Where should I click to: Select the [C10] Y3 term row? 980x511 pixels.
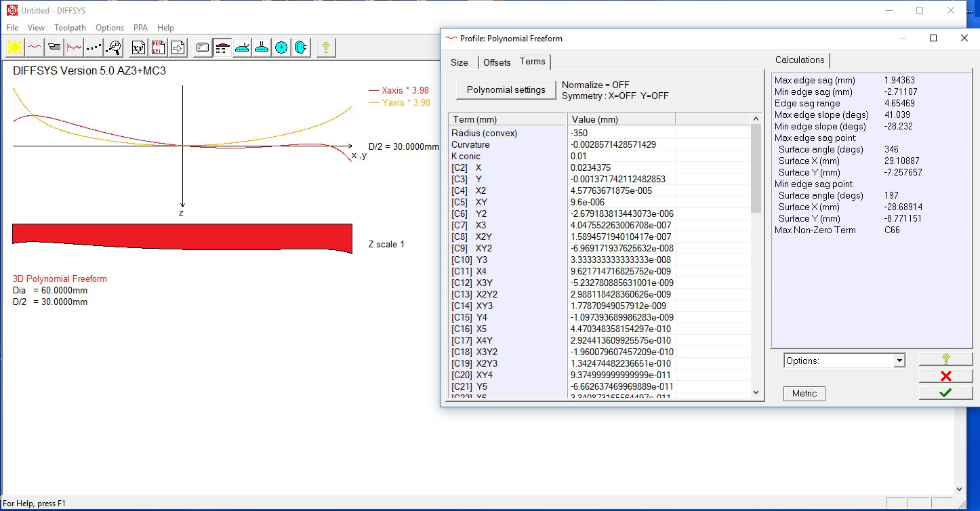(x=600, y=260)
